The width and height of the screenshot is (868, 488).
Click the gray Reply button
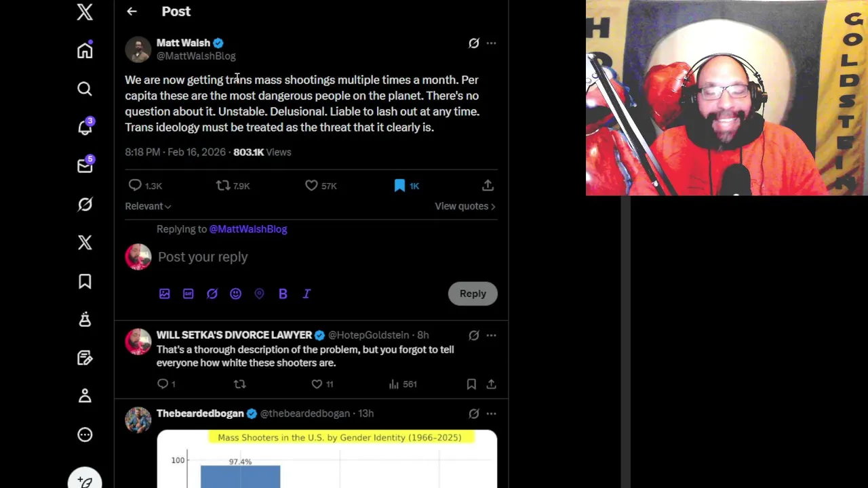473,293
